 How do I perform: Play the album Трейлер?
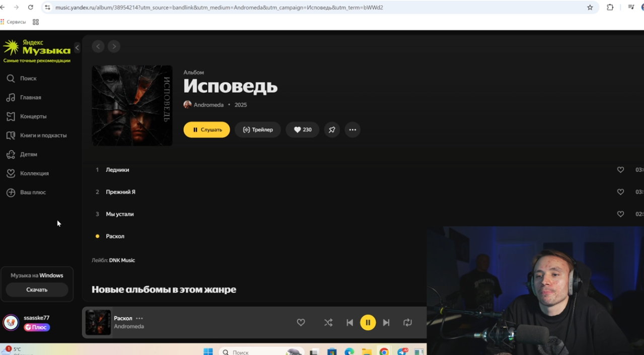(x=258, y=130)
